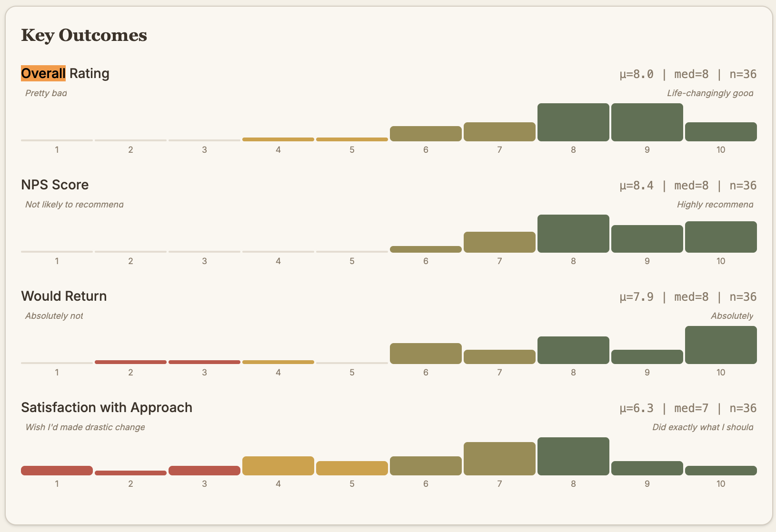Select the rating 8 bar in Satisfaction with Approach

click(x=573, y=456)
